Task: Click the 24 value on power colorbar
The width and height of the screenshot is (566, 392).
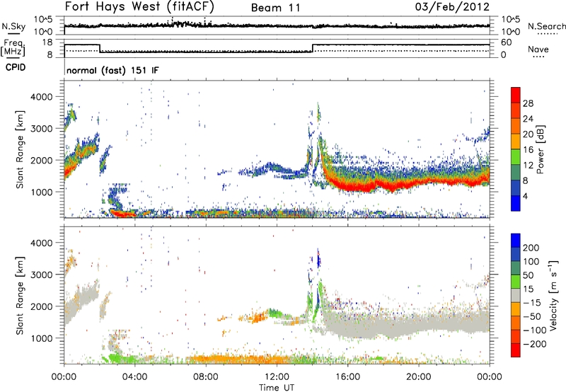Action: pos(528,119)
